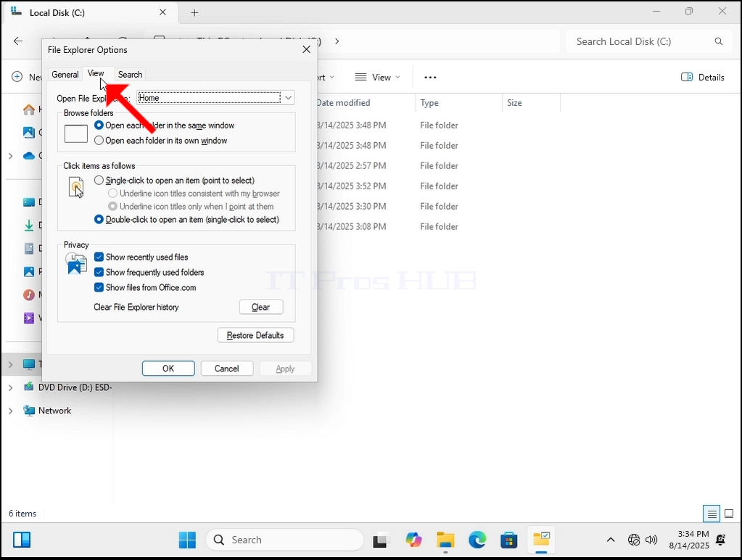This screenshot has width=742, height=560.
Task: Open File Explorer from the taskbar
Action: [x=445, y=540]
